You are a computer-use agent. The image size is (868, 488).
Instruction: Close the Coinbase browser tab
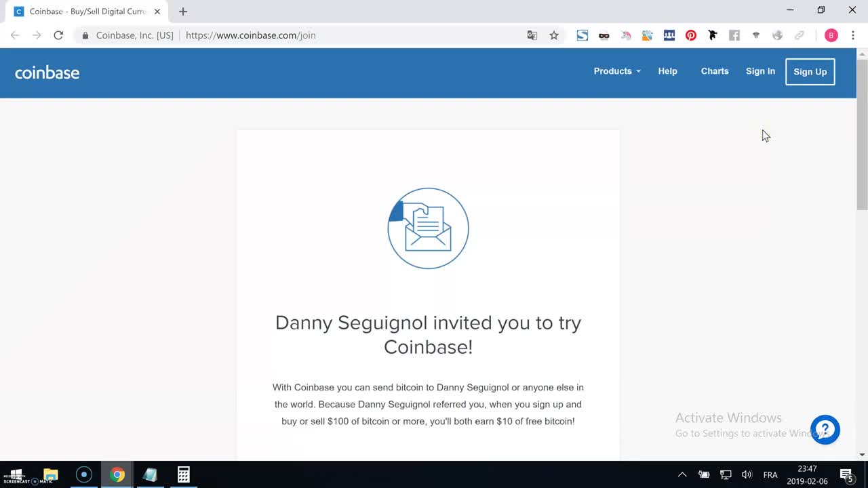coord(157,12)
